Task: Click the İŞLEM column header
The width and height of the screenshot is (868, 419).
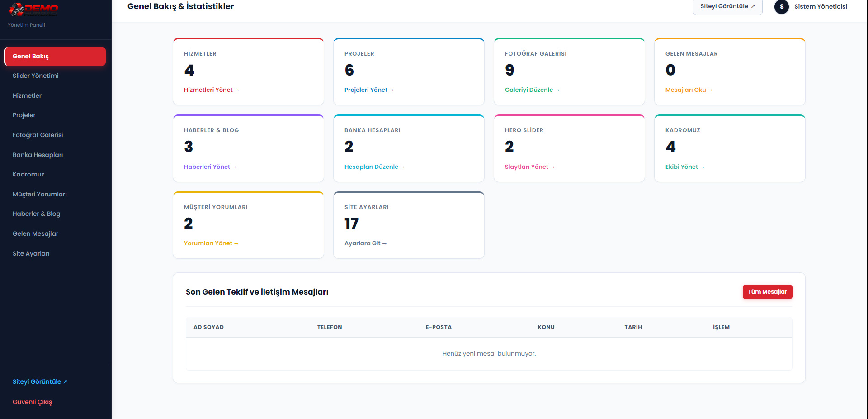Action: tap(721, 327)
